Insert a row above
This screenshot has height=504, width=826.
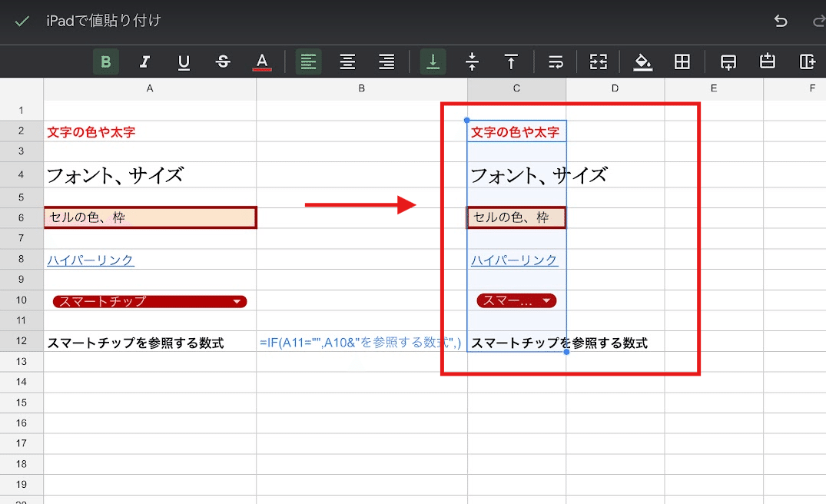(x=768, y=61)
